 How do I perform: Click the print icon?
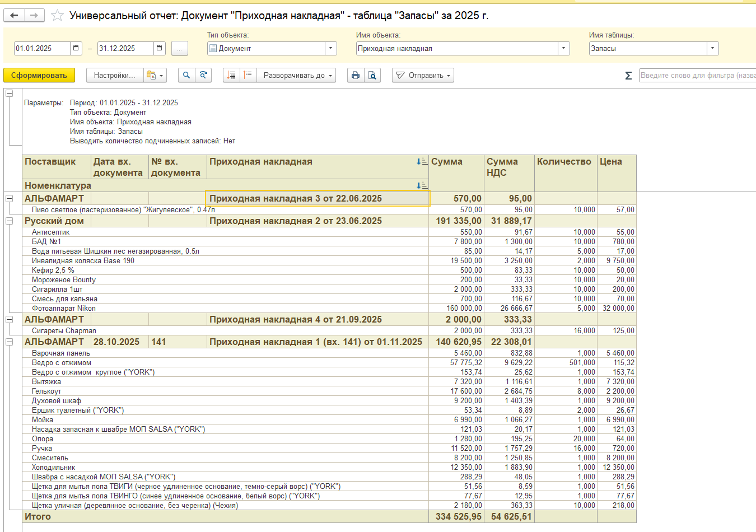355,75
